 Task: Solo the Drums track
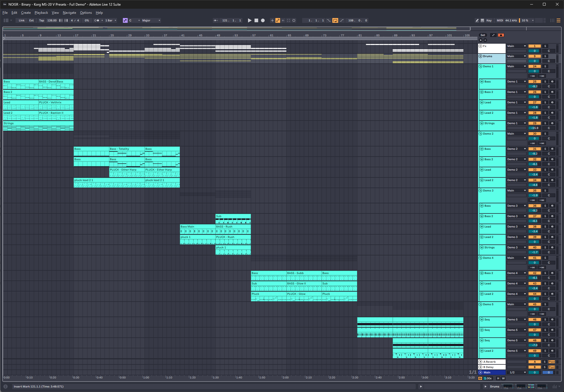545,56
